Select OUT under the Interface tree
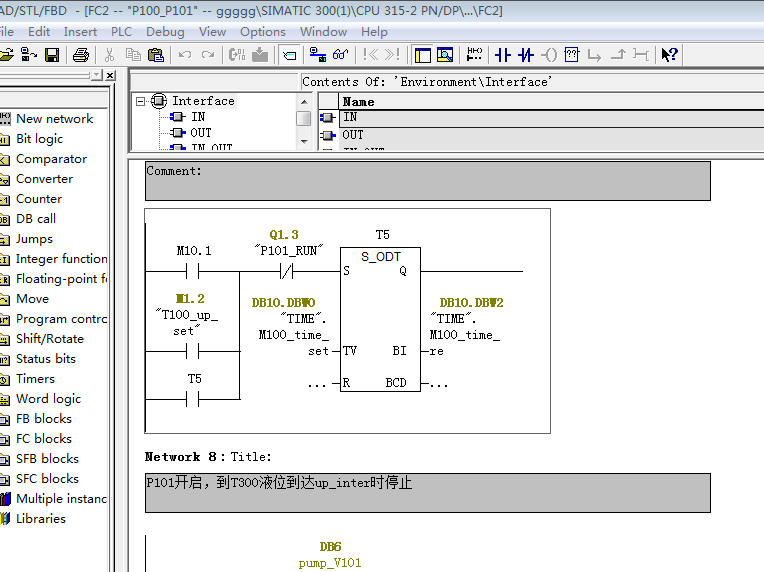 click(x=201, y=133)
